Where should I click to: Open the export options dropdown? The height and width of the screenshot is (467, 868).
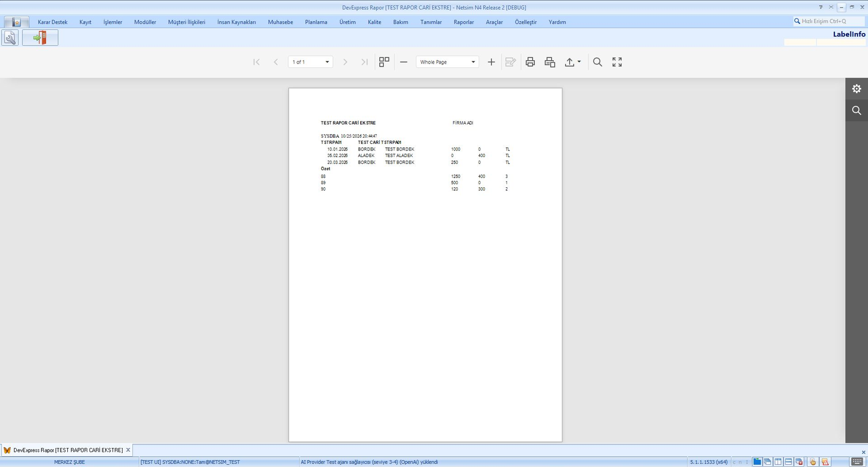572,62
